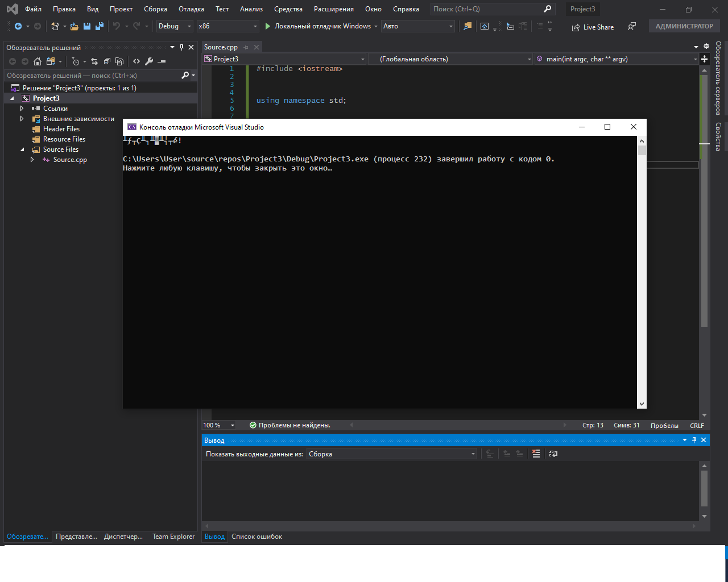Close the Solution Explorer panel
Image resolution: width=728 pixels, height=582 pixels.
(x=191, y=47)
